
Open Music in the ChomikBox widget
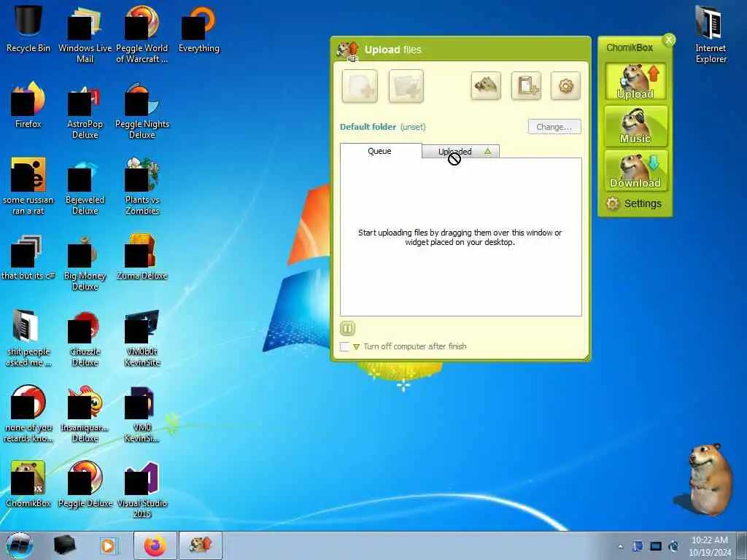pos(635,126)
